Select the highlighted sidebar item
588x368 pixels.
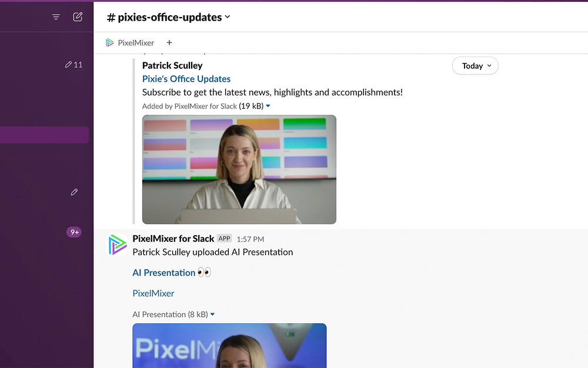point(44,135)
